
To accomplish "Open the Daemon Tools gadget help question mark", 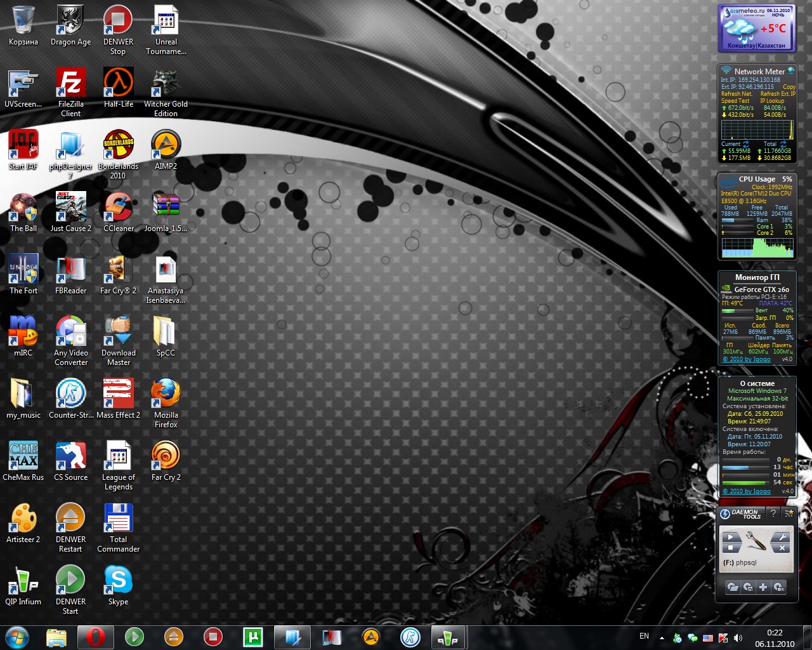I will [773, 513].
